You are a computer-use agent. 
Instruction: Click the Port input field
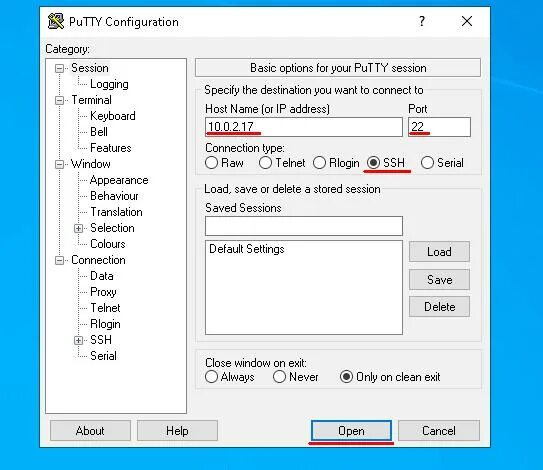(x=439, y=127)
